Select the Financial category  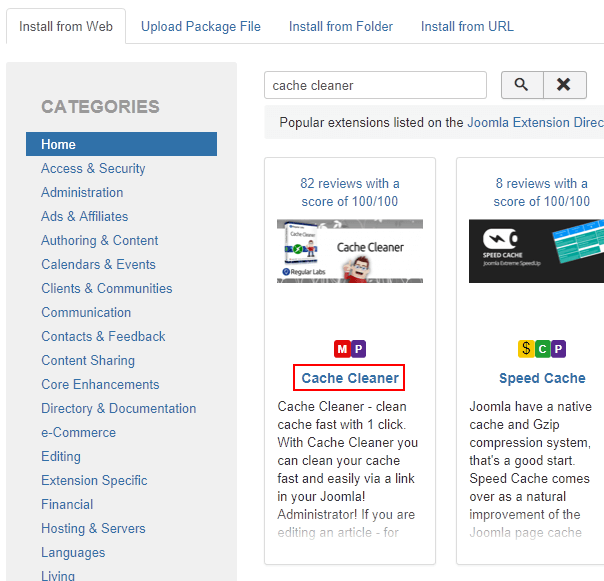tap(67, 504)
